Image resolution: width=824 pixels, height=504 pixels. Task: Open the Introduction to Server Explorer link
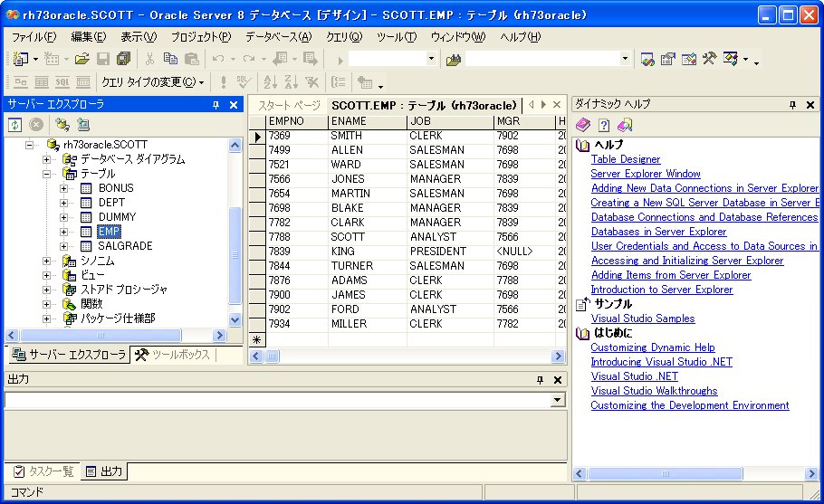tap(662, 290)
